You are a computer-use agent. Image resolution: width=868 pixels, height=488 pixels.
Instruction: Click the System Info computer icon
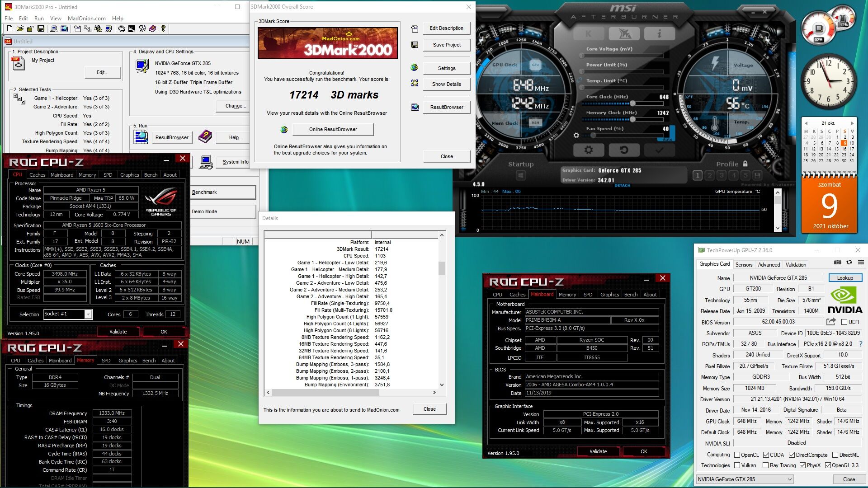coord(206,161)
